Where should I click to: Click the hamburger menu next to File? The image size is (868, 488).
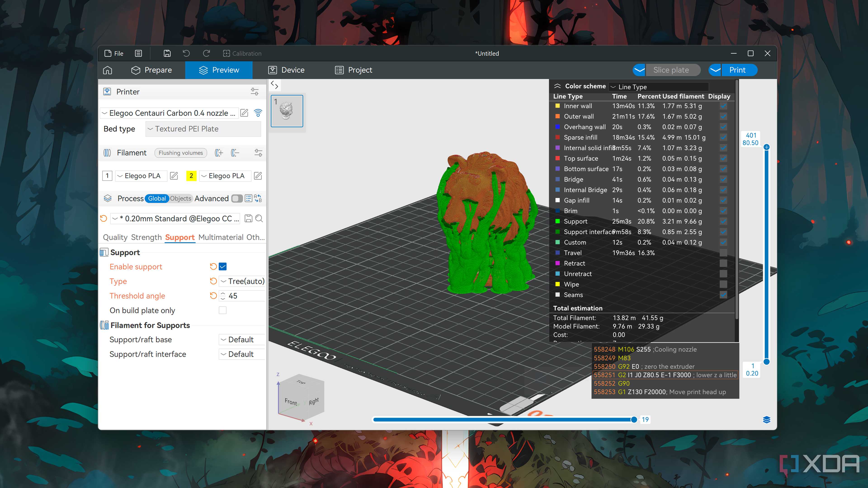click(x=139, y=53)
